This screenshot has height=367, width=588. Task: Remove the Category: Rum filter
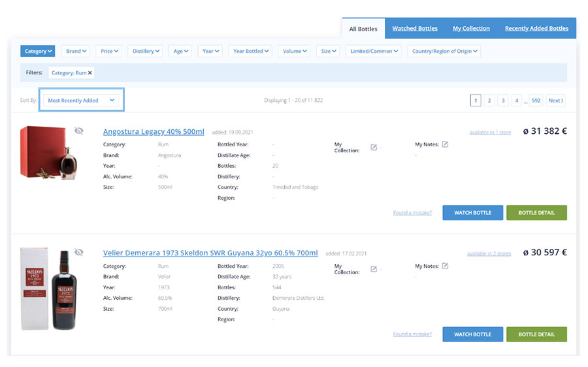pos(90,72)
